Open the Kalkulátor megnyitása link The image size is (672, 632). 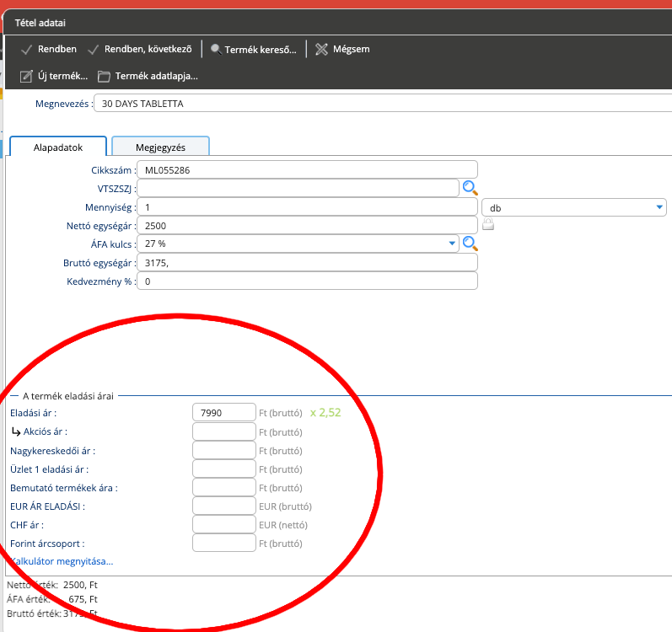point(62,561)
